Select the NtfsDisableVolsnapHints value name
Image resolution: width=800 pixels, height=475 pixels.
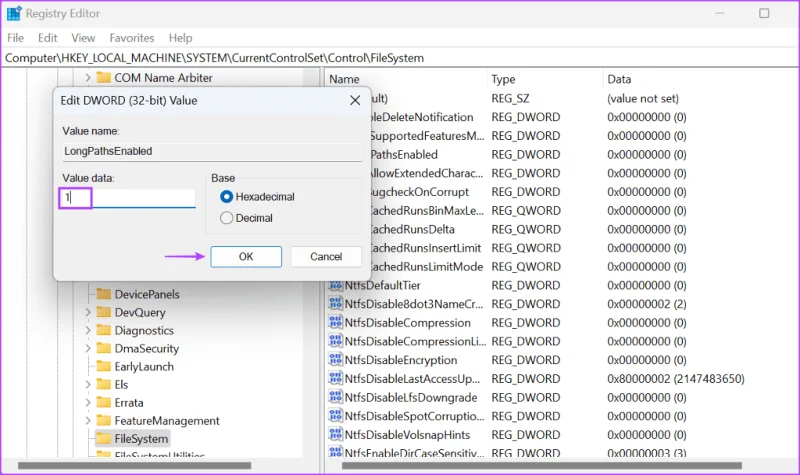[407, 435]
